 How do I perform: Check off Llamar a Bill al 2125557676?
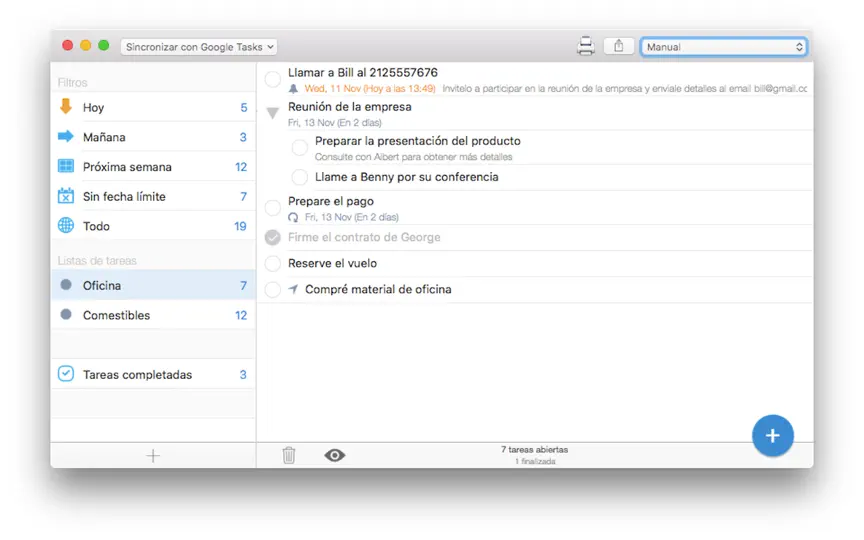point(273,79)
